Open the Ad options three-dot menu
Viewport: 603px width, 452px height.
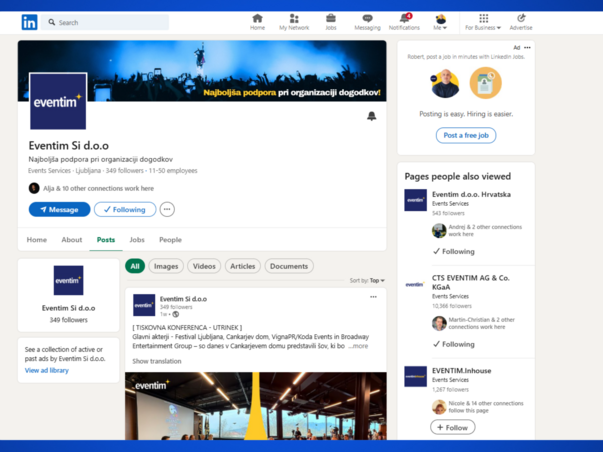(527, 48)
